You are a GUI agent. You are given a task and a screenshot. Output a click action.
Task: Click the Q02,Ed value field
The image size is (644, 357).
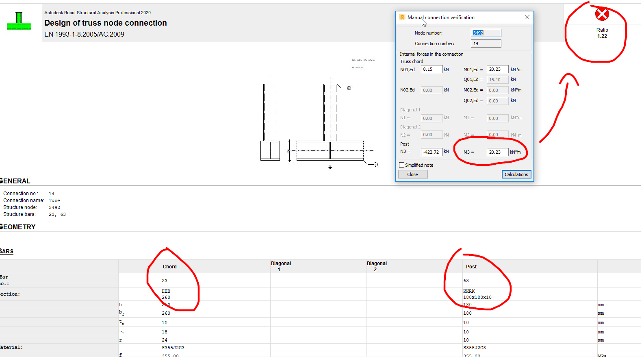pos(497,101)
